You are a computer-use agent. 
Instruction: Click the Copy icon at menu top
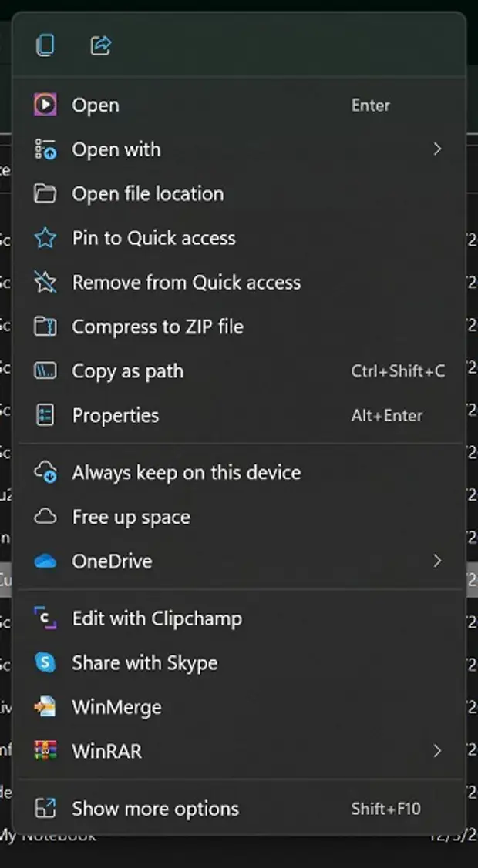[x=45, y=45]
